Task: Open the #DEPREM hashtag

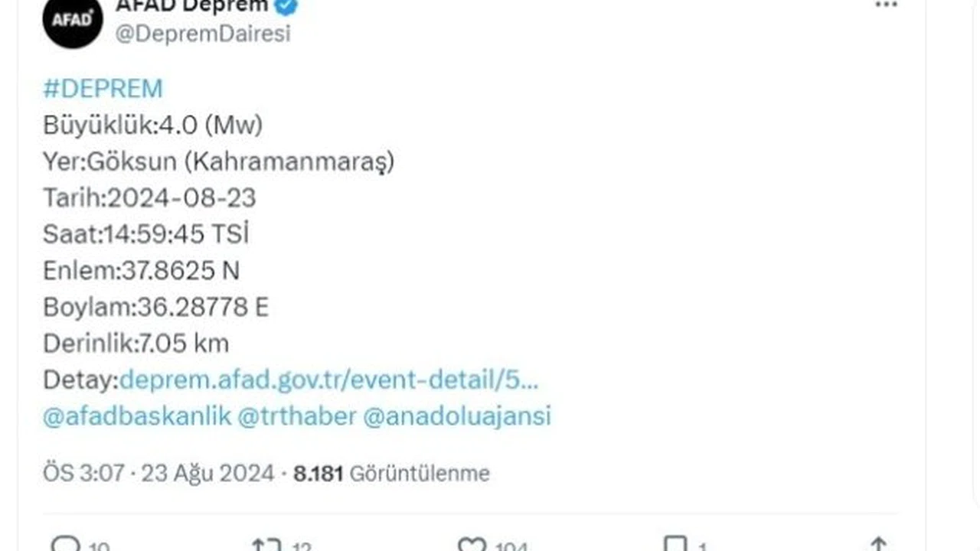Action: pos(103,89)
